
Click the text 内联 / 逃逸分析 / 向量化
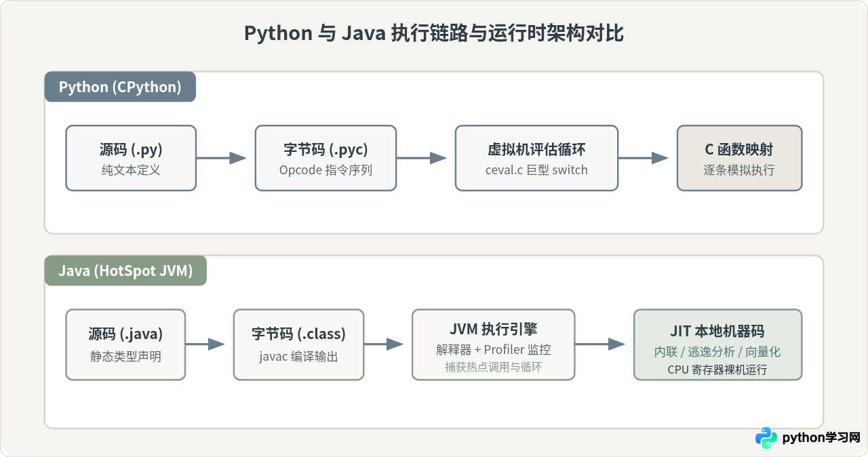(x=718, y=352)
